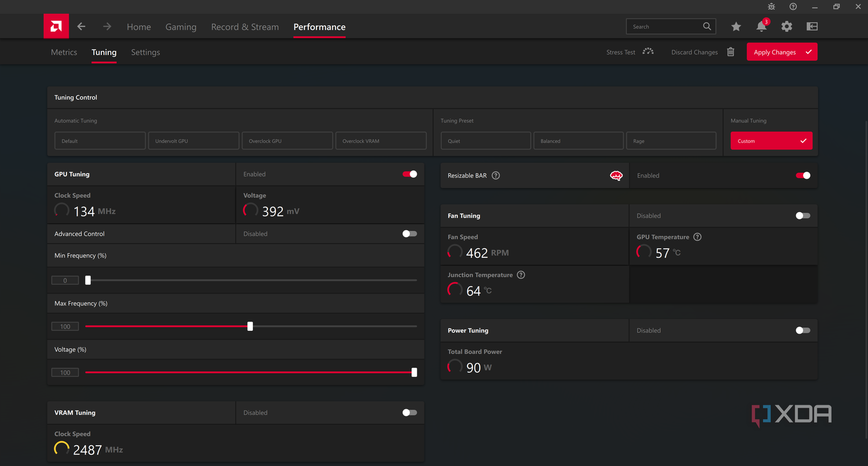Choose the Balanced tuning preset

coord(579,141)
